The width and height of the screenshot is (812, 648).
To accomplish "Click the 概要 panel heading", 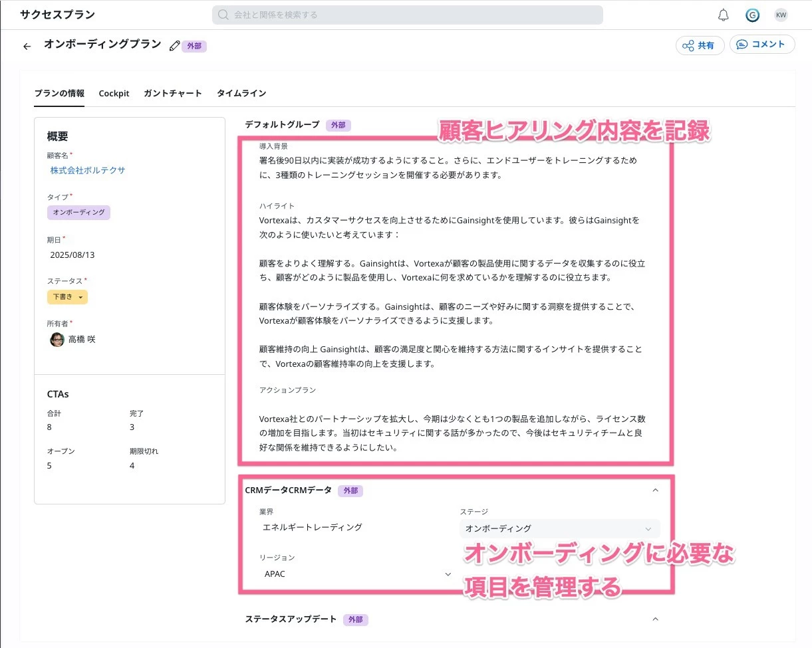I will (x=57, y=136).
